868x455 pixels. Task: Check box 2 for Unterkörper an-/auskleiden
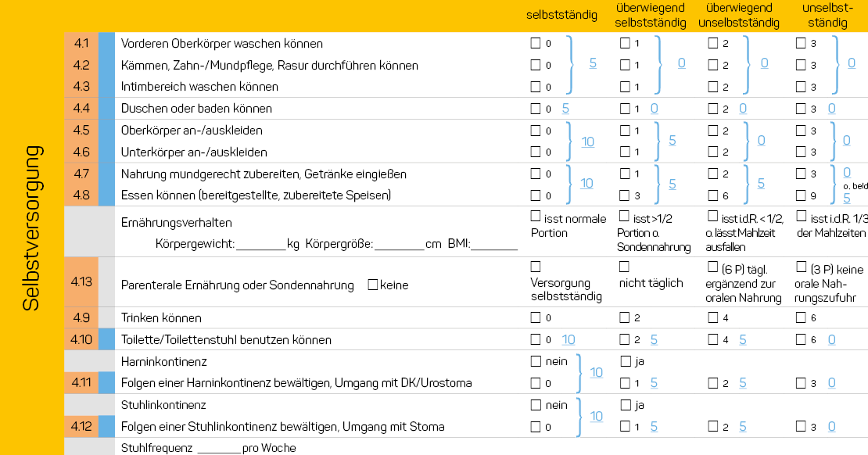click(713, 152)
